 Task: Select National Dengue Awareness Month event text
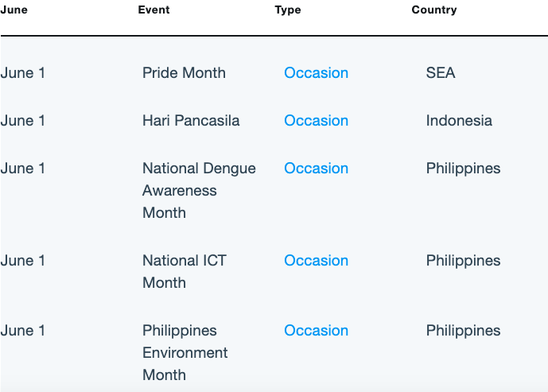199,190
